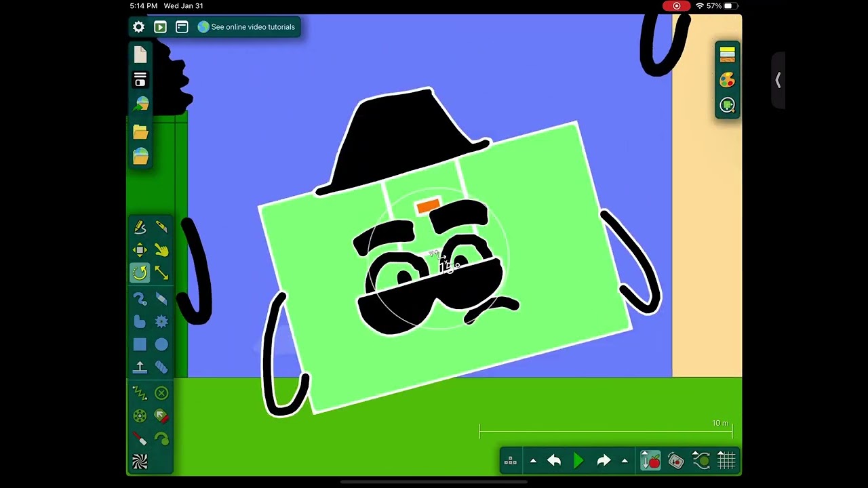The width and height of the screenshot is (868, 488).
Task: Open the save scene panel icon
Action: tap(140, 79)
